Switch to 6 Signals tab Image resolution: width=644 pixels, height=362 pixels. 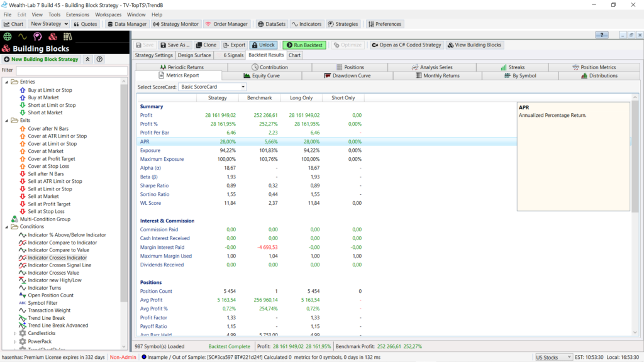click(230, 55)
